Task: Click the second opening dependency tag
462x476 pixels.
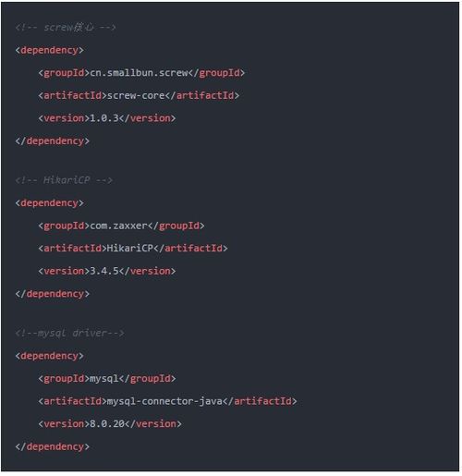Action: (50, 203)
